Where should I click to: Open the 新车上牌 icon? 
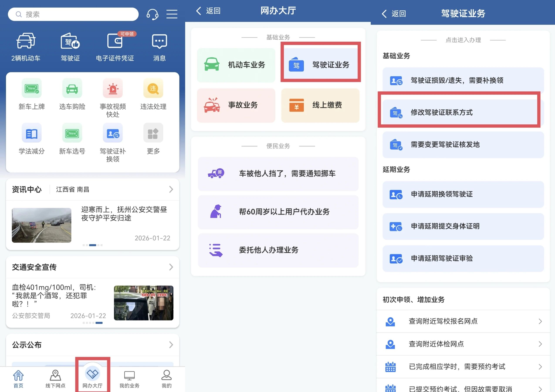coord(32,88)
